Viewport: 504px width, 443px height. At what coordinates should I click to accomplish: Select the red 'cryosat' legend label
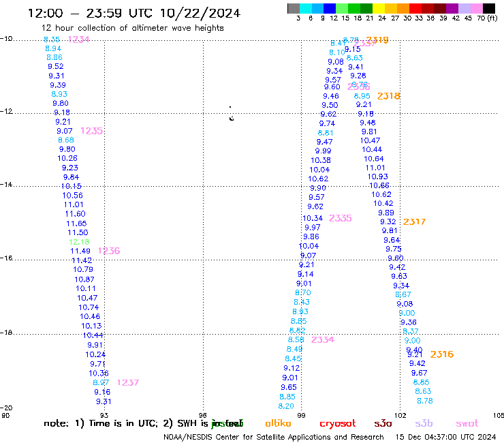click(338, 423)
